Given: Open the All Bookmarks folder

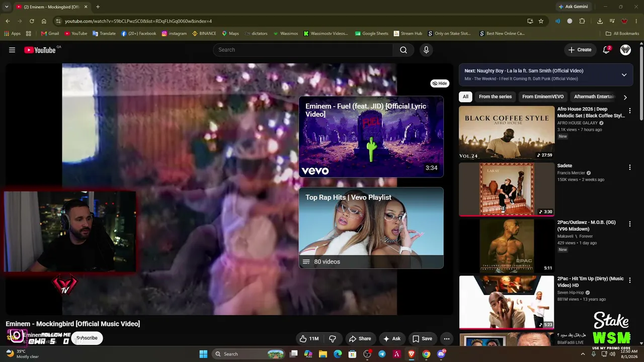Looking at the screenshot, I should click(x=622, y=34).
